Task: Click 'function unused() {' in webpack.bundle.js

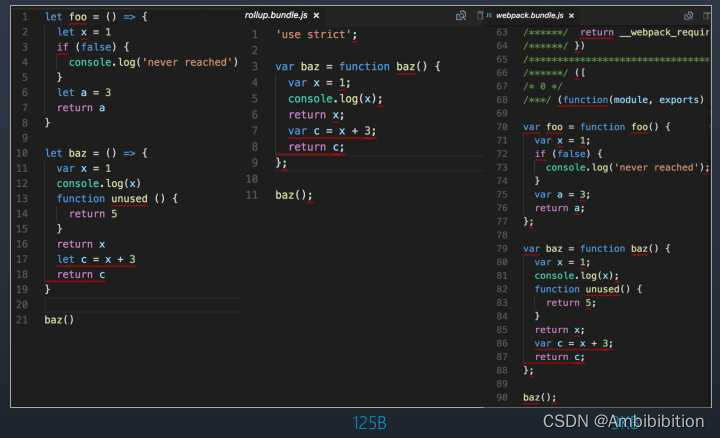Action: pyautogui.click(x=588, y=289)
